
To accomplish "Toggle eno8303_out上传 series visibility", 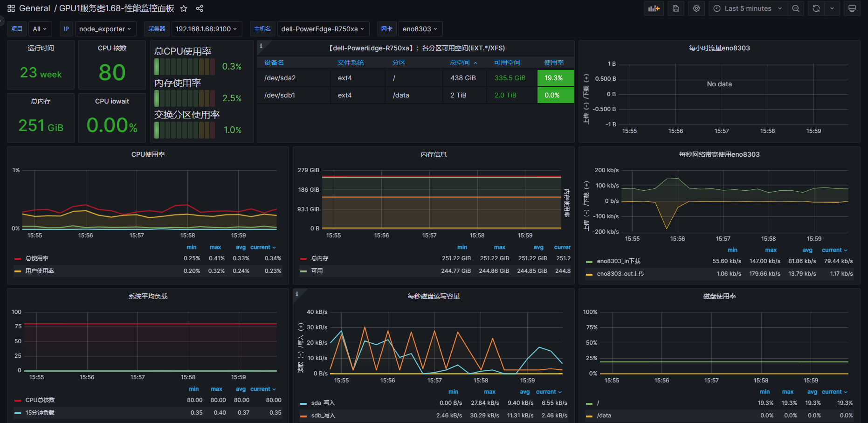I will pos(620,274).
